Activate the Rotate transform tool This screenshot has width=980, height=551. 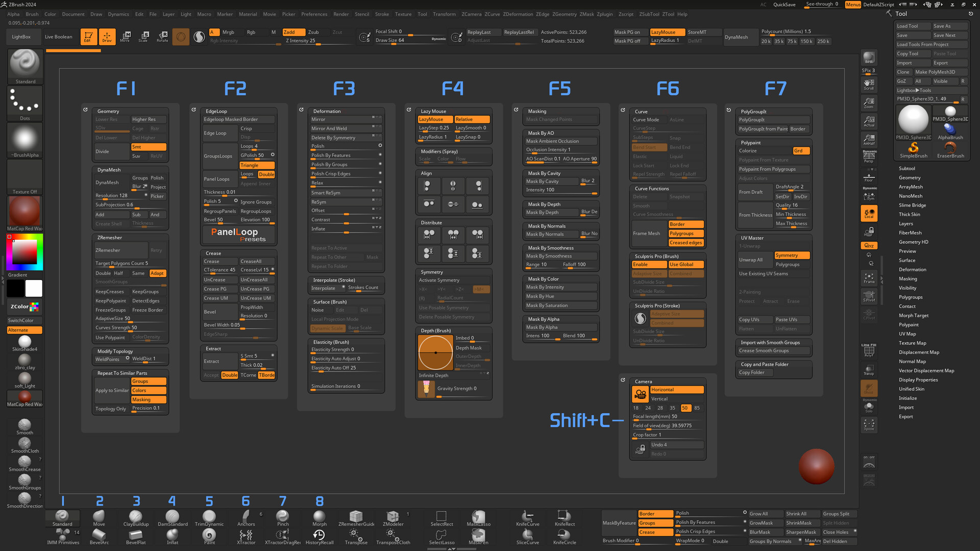tap(162, 36)
